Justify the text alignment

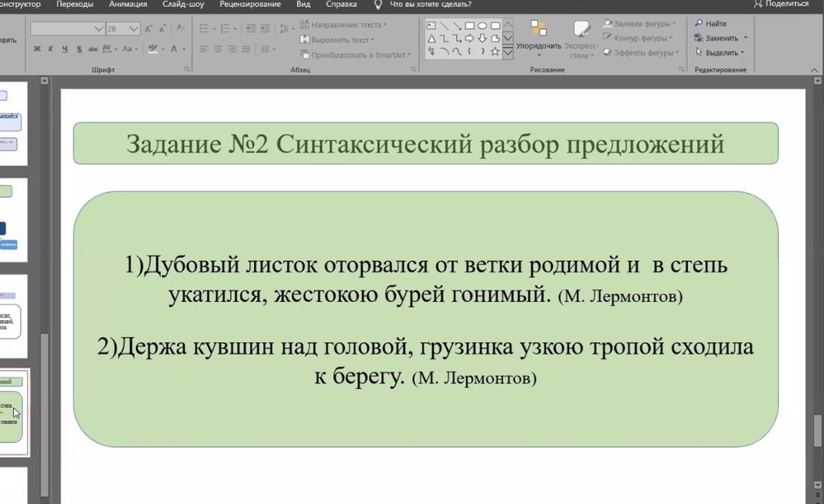[245, 49]
